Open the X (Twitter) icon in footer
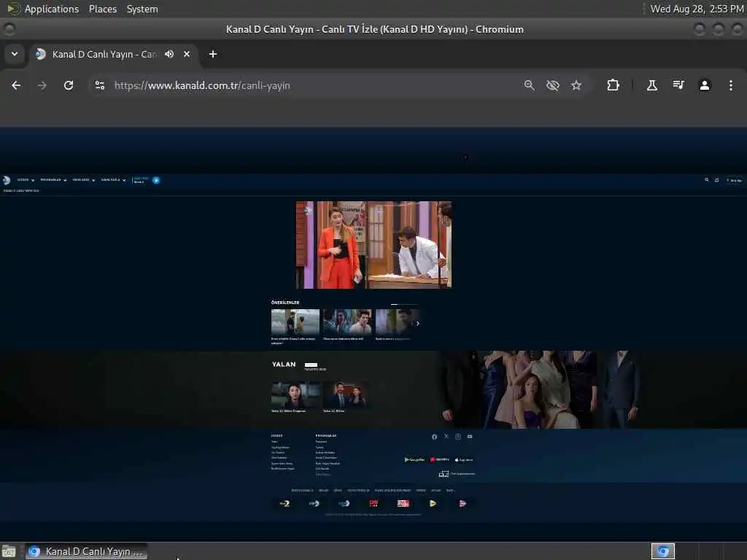This screenshot has height=560, width=747. click(446, 436)
